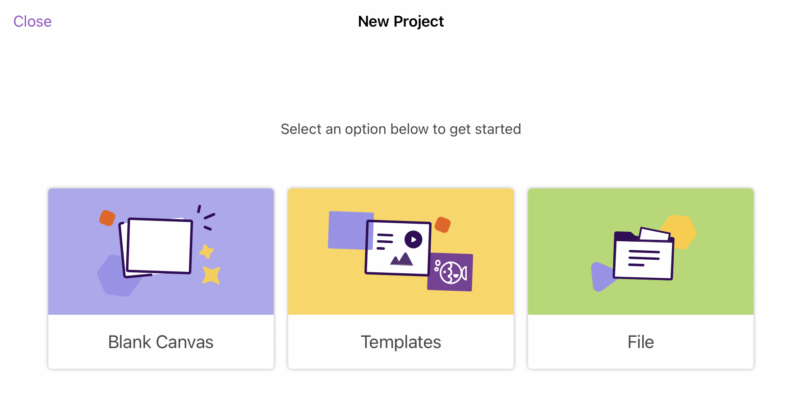Click the New Project title

click(x=400, y=21)
